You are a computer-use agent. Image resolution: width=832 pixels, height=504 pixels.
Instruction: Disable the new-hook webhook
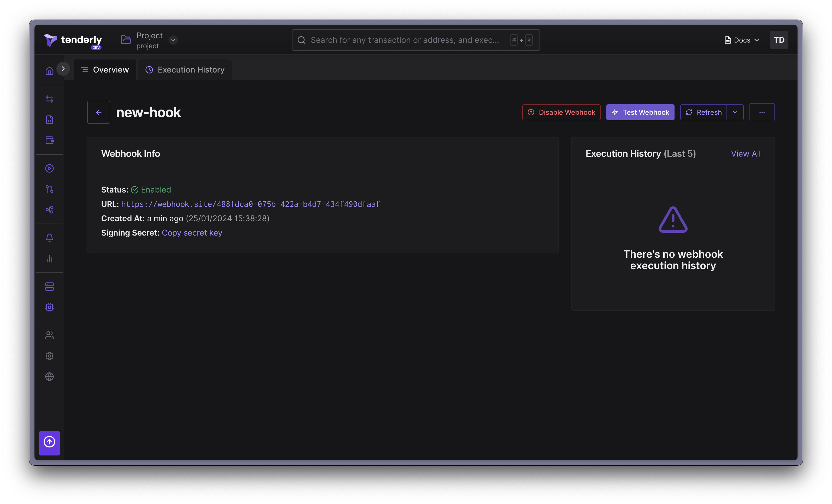pos(561,112)
